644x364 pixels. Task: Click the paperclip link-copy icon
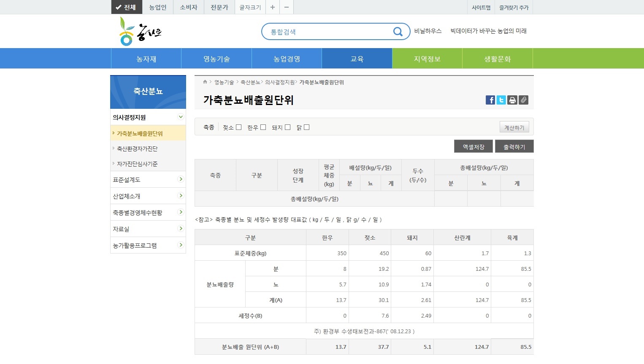pos(523,100)
